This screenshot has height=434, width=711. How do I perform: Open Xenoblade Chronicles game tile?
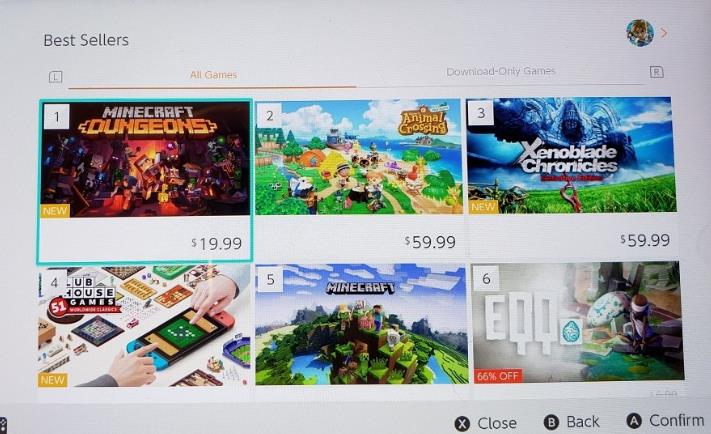[572, 176]
